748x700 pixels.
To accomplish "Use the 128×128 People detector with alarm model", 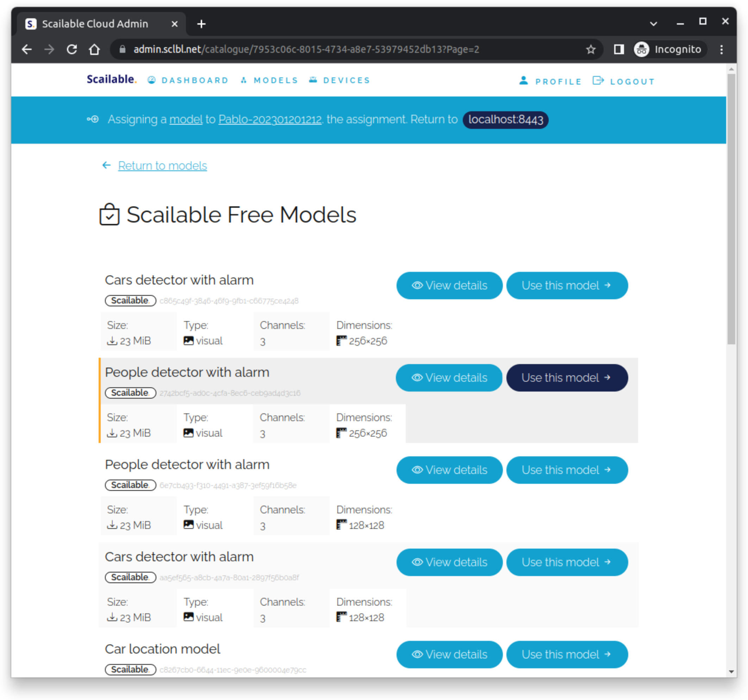I will point(567,470).
